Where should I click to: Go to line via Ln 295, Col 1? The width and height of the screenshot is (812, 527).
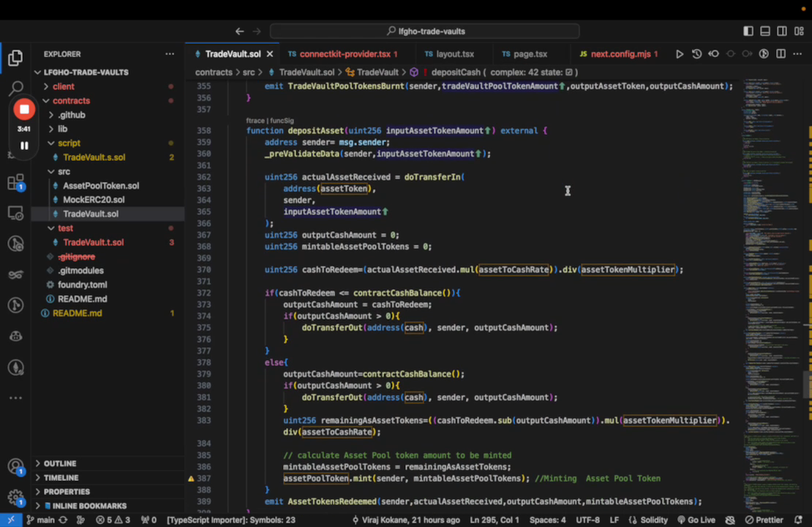tap(495, 520)
